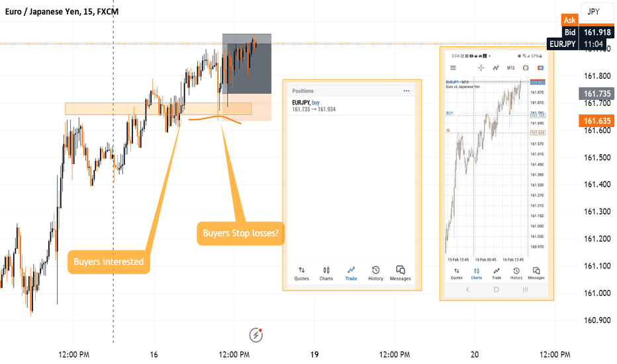This screenshot has width=617, height=364.
Task: Click 161.300 on the price scale
Action: (x=597, y=212)
